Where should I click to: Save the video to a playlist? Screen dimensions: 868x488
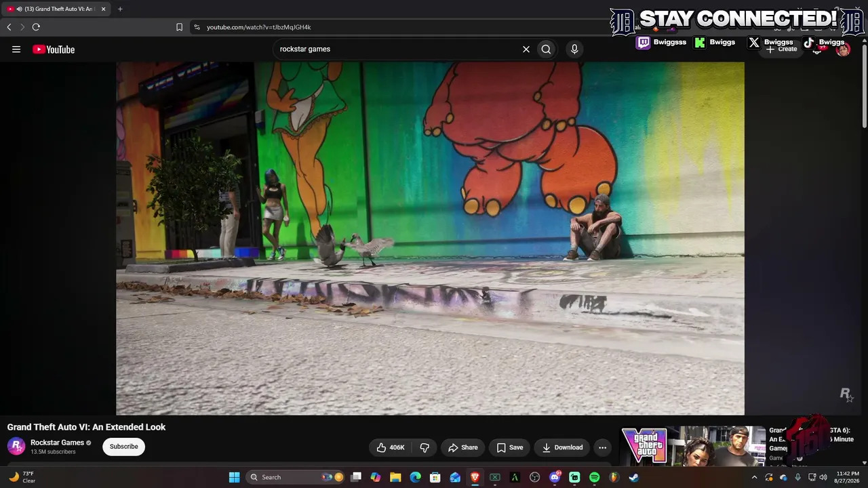tap(509, 447)
